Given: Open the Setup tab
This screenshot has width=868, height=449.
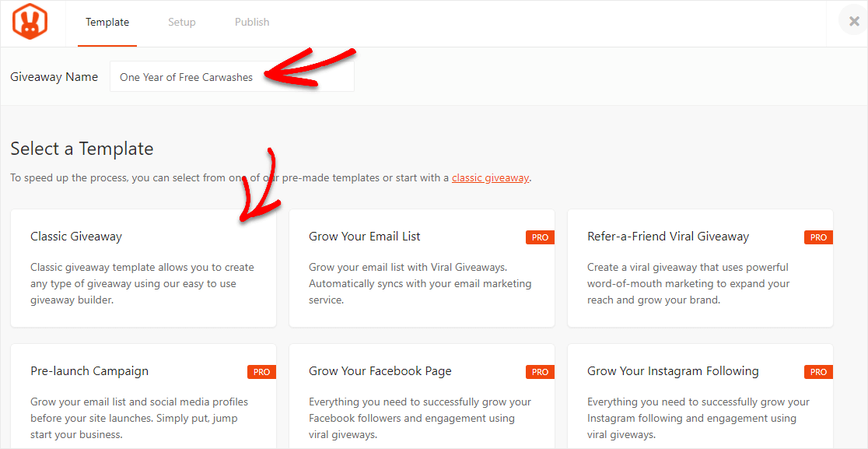Looking at the screenshot, I should pos(182,23).
